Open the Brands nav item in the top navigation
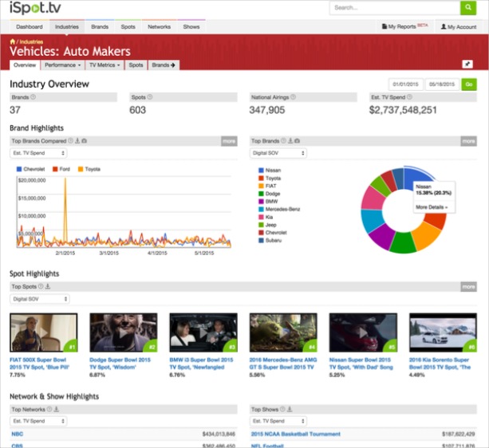Viewport: 489px width, 448px height. (x=100, y=27)
